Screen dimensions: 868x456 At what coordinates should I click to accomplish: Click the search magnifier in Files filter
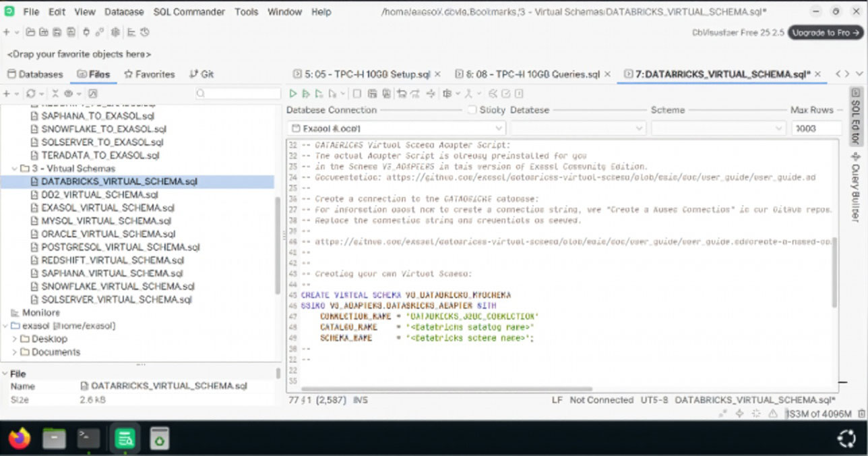tap(201, 94)
